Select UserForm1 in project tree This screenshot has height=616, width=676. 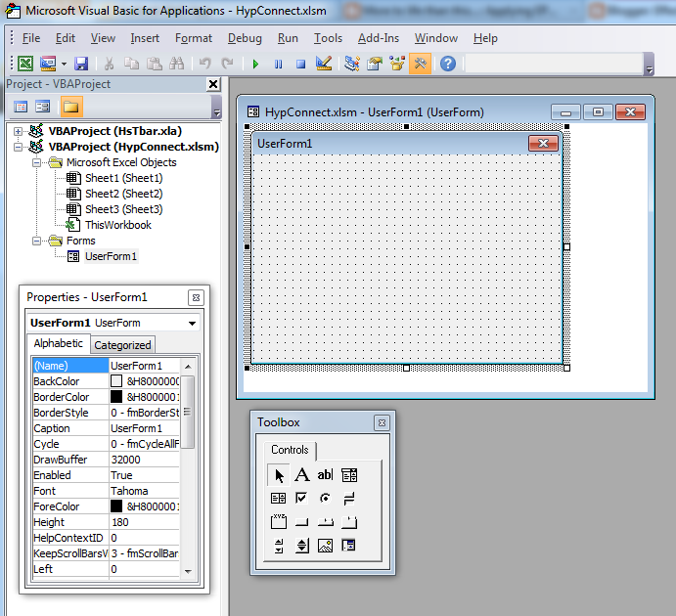coord(111,256)
